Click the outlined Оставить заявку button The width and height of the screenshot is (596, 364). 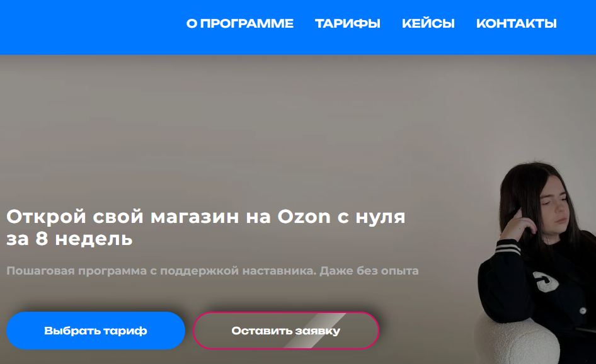286,331
